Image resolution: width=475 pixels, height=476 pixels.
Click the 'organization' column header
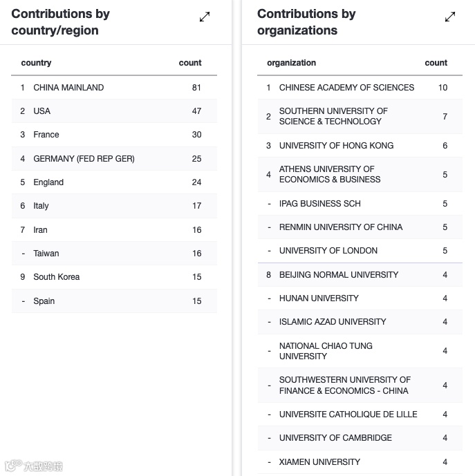click(291, 63)
